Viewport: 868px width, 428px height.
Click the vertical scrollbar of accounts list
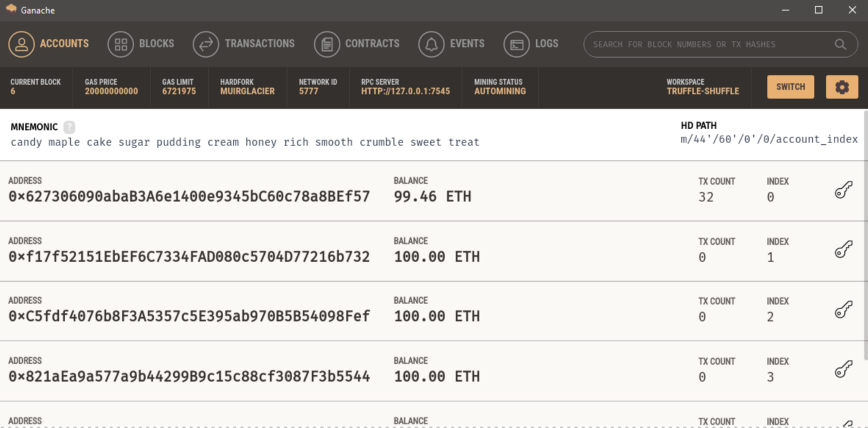[865, 235]
